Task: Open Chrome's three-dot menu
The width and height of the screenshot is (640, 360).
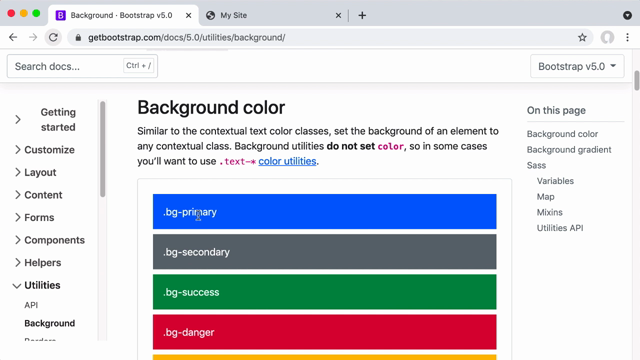Action: (627, 38)
